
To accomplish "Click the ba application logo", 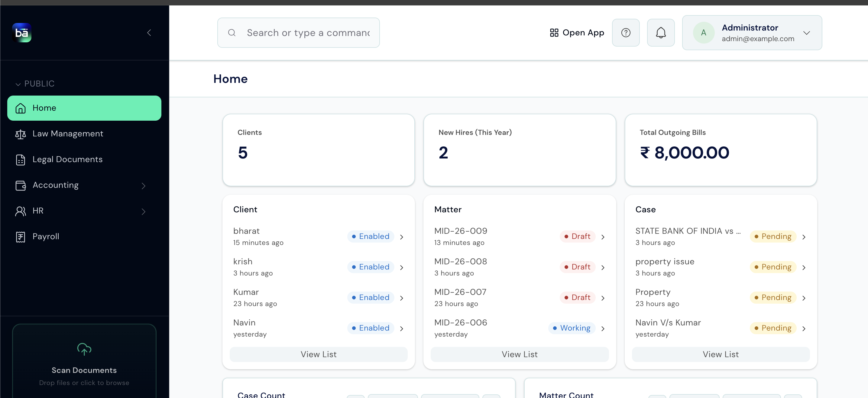I will click(x=22, y=33).
